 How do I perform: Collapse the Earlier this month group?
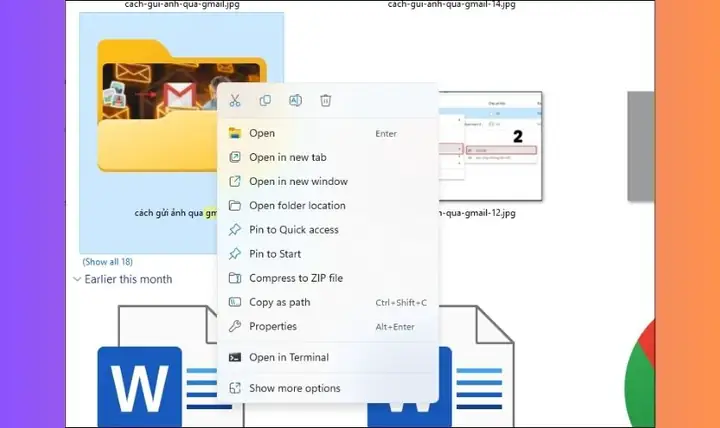pyautogui.click(x=77, y=279)
